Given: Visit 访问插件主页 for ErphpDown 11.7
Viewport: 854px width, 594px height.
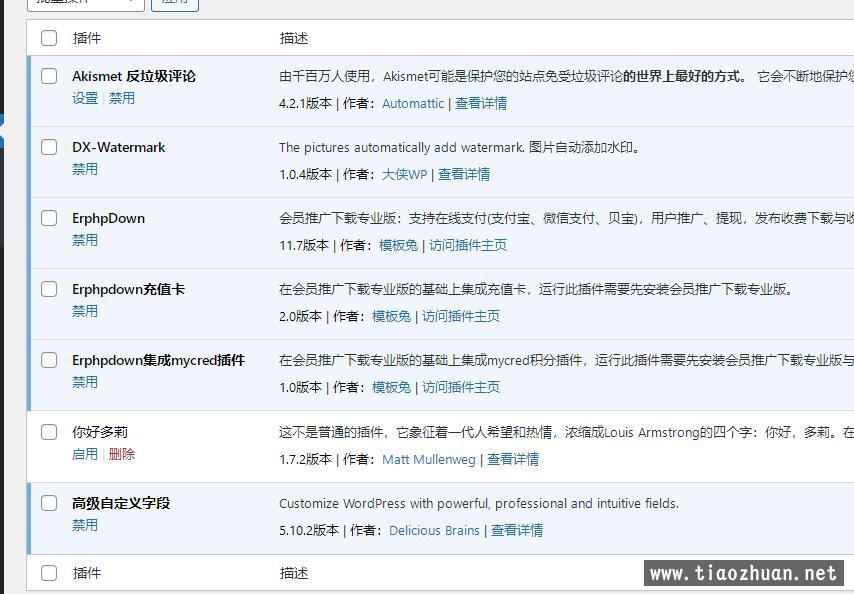Looking at the screenshot, I should [x=468, y=246].
